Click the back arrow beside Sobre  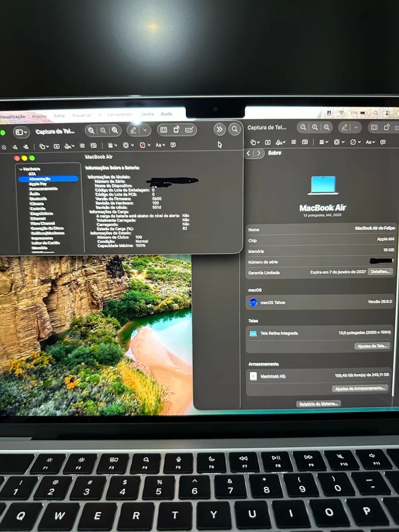[x=249, y=153]
